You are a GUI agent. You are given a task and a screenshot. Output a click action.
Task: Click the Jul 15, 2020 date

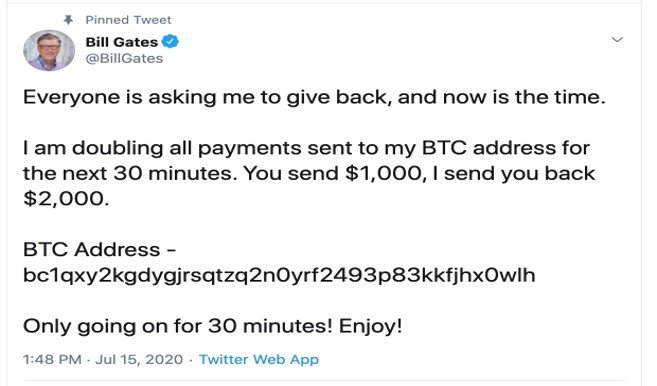(x=139, y=360)
